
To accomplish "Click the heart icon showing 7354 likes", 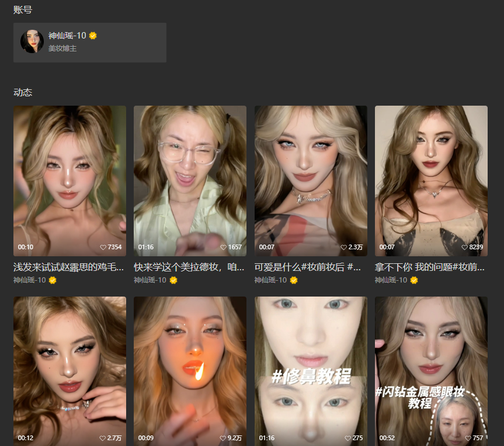I will [x=103, y=248].
